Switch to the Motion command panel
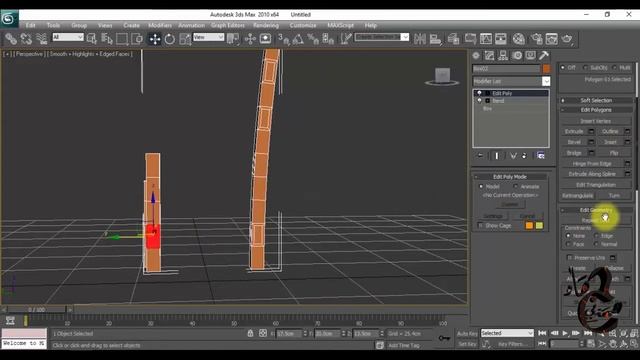 (517, 56)
